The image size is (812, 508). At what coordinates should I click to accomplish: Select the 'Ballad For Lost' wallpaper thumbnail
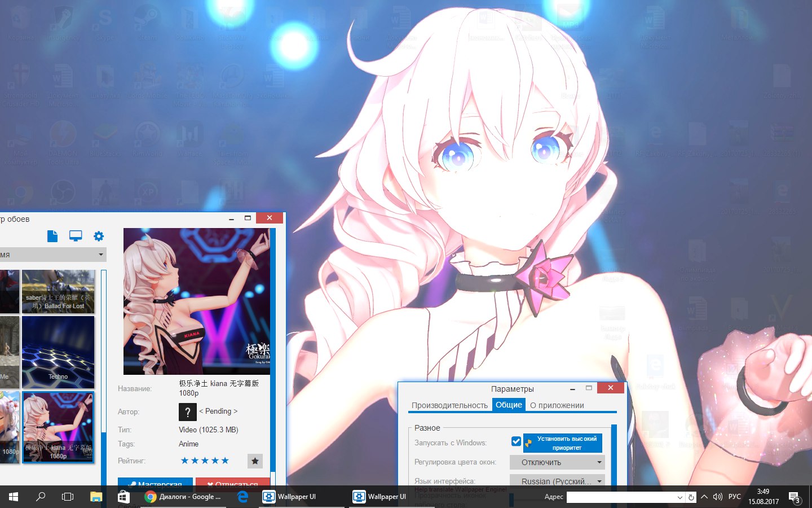click(x=58, y=291)
